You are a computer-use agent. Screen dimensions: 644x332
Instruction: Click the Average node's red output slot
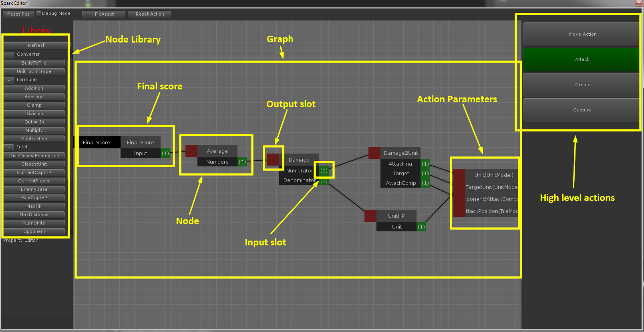(191, 151)
